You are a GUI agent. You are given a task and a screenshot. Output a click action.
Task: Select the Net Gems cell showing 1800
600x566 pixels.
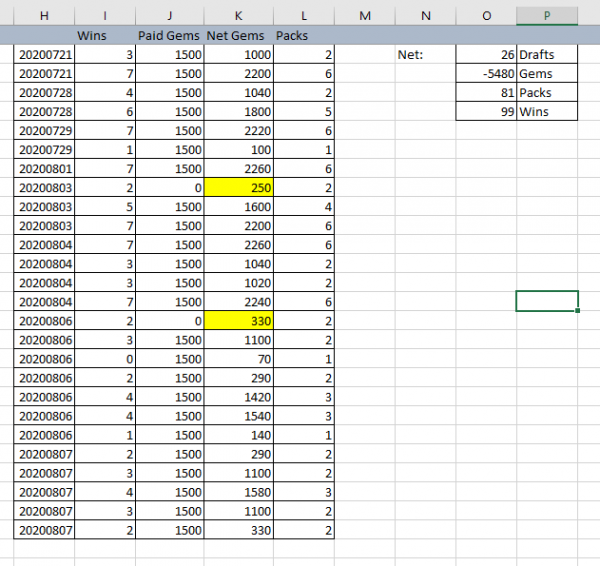(x=237, y=111)
